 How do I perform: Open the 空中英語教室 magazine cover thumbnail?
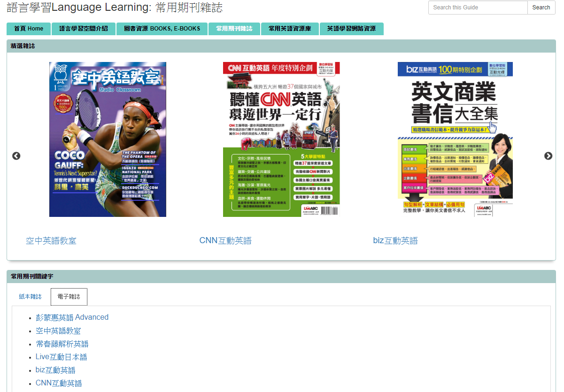[x=108, y=139]
